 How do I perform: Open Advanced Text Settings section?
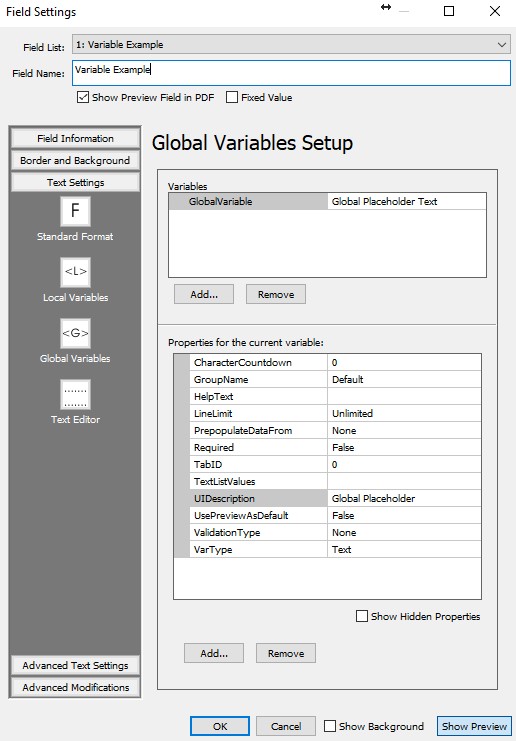(75, 665)
